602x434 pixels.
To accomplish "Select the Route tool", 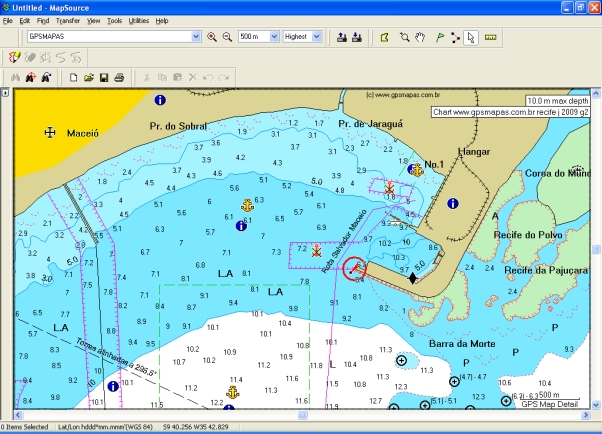I will [x=455, y=37].
